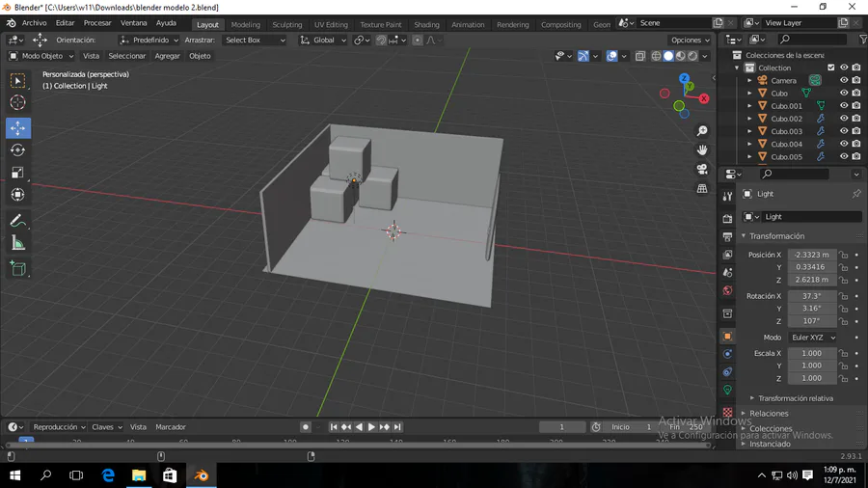Click the Rotación Z value field
The height and width of the screenshot is (488, 868).
click(x=811, y=321)
